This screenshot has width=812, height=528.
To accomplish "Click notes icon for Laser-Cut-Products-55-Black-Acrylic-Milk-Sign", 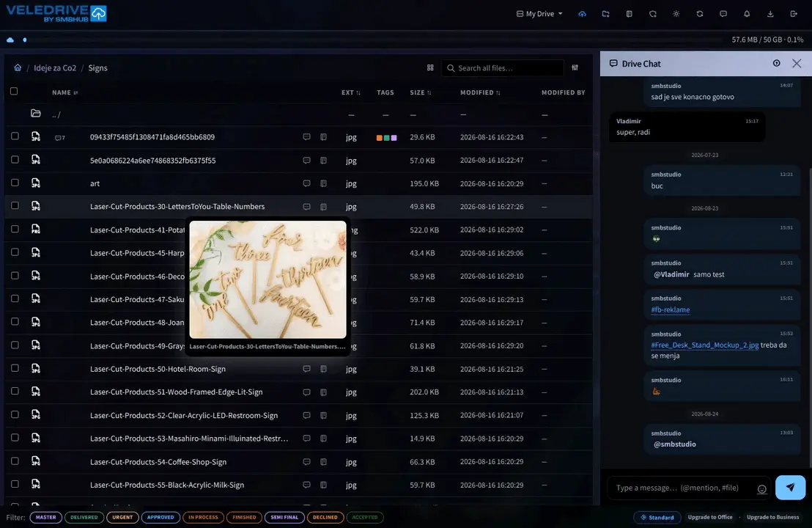I will point(324,485).
